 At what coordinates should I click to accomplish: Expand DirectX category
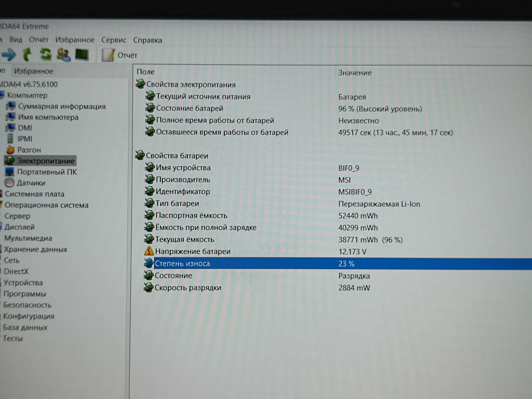pos(16,272)
